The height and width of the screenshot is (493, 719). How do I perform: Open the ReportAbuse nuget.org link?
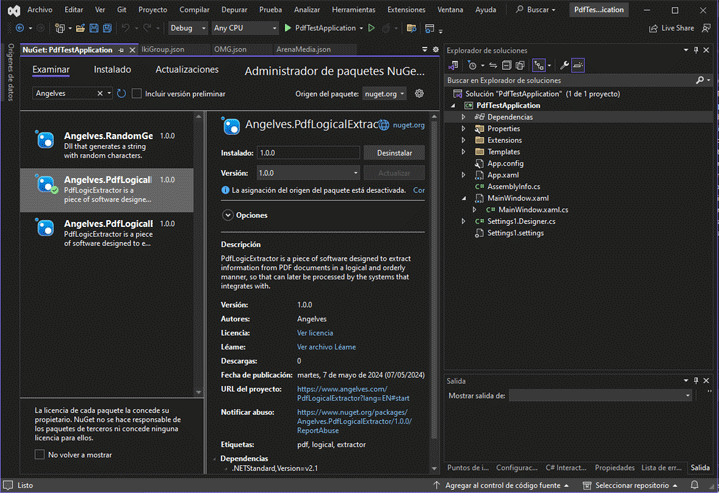coord(354,421)
